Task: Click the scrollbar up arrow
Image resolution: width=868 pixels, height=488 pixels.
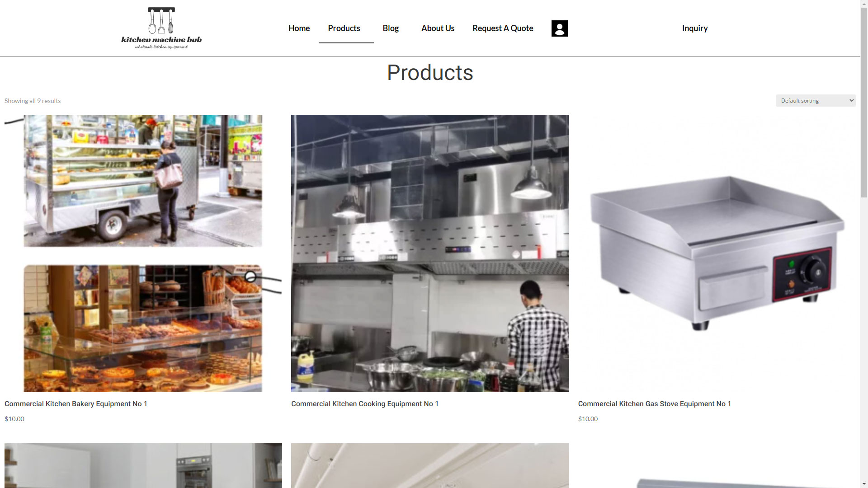Action: (864, 3)
